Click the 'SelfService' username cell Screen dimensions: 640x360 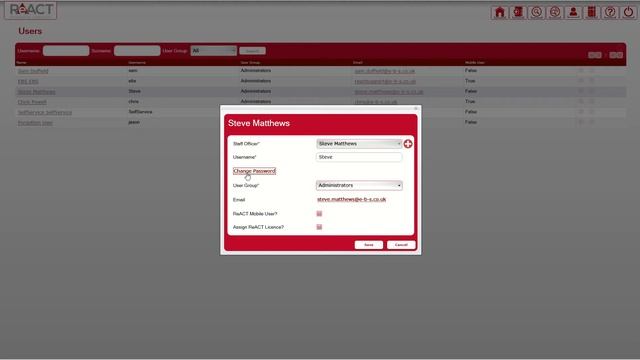click(140, 112)
